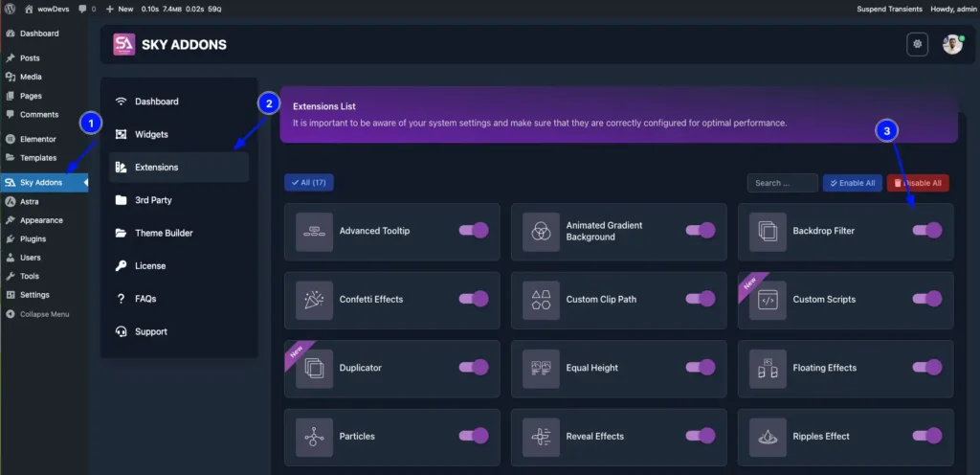Click the WordPress logo icon
This screenshot has width=980, height=475.
coord(10,9)
